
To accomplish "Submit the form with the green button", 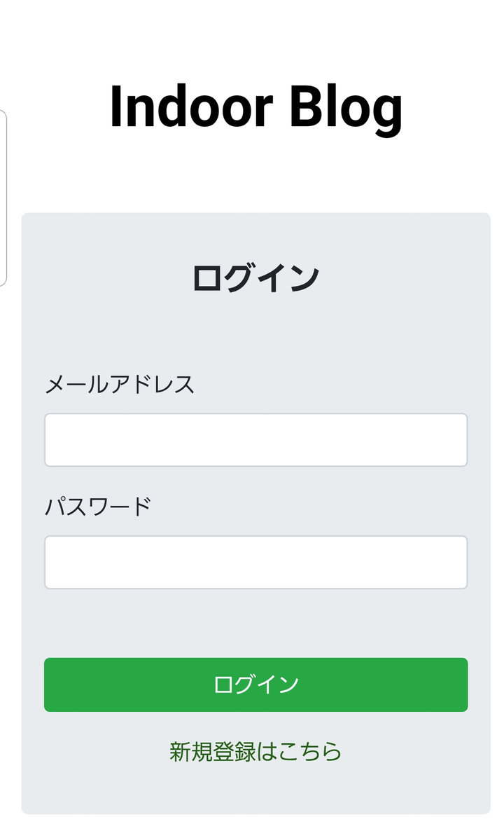I will pos(255,685).
